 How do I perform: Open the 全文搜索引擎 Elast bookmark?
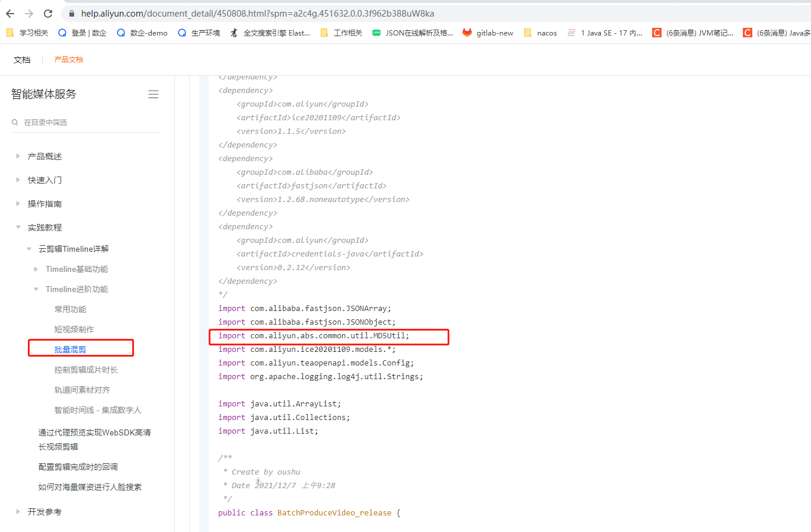(270, 33)
